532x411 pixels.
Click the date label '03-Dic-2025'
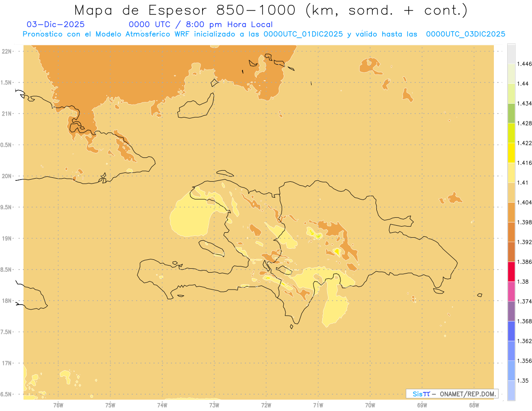(x=55, y=24)
